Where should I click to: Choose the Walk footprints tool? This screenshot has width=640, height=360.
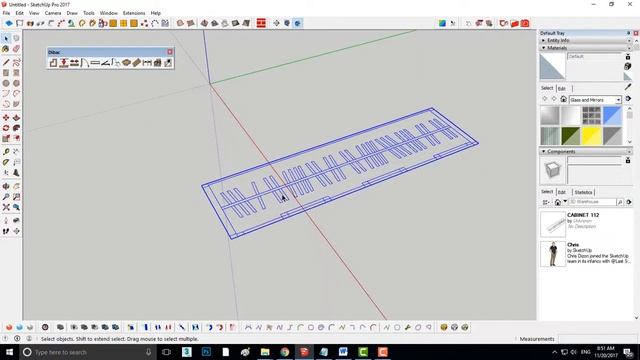(6, 231)
